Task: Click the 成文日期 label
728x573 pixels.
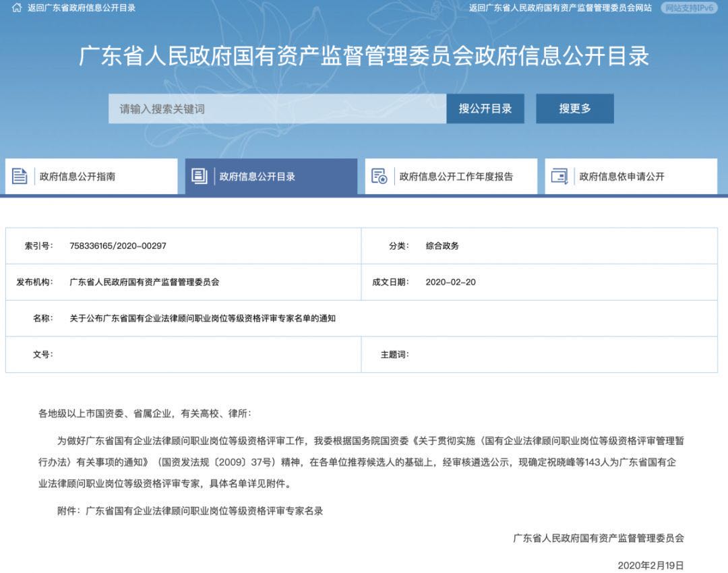Action: 390,282
